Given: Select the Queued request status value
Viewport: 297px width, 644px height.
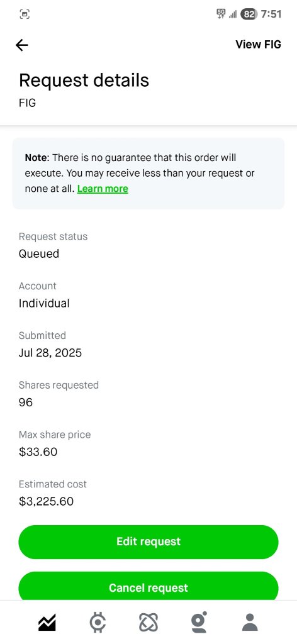Looking at the screenshot, I should pos(39,254).
